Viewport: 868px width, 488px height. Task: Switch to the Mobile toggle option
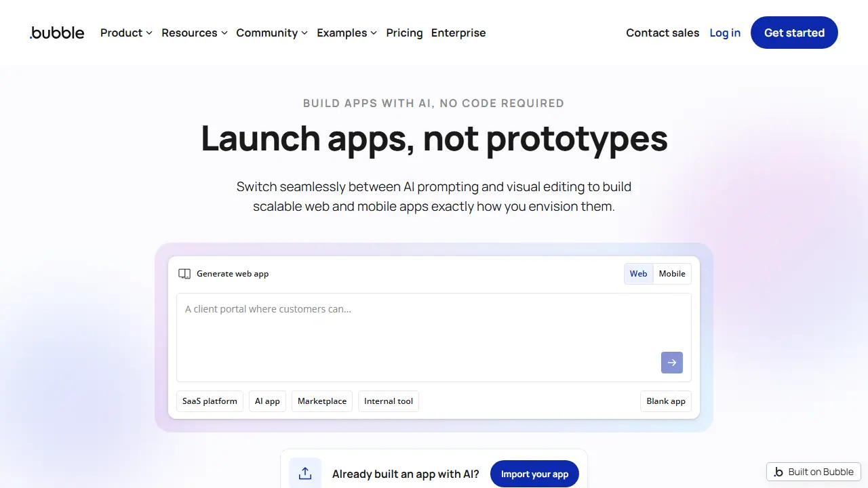tap(672, 274)
